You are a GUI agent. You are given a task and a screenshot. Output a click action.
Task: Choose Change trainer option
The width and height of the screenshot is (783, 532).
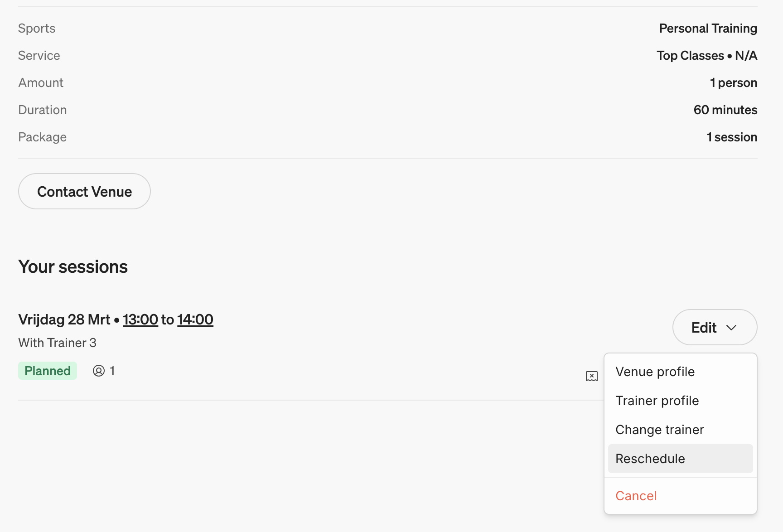point(659,430)
